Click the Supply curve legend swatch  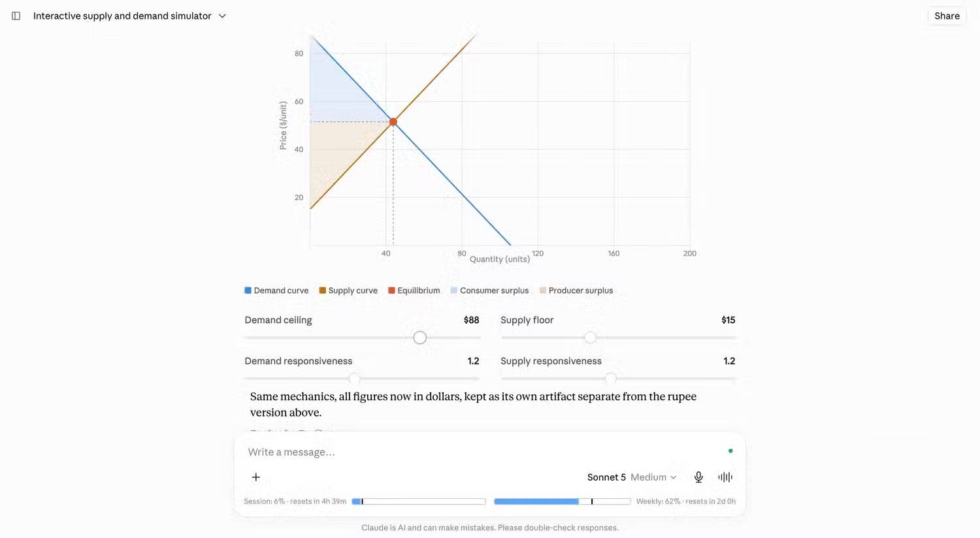click(323, 291)
